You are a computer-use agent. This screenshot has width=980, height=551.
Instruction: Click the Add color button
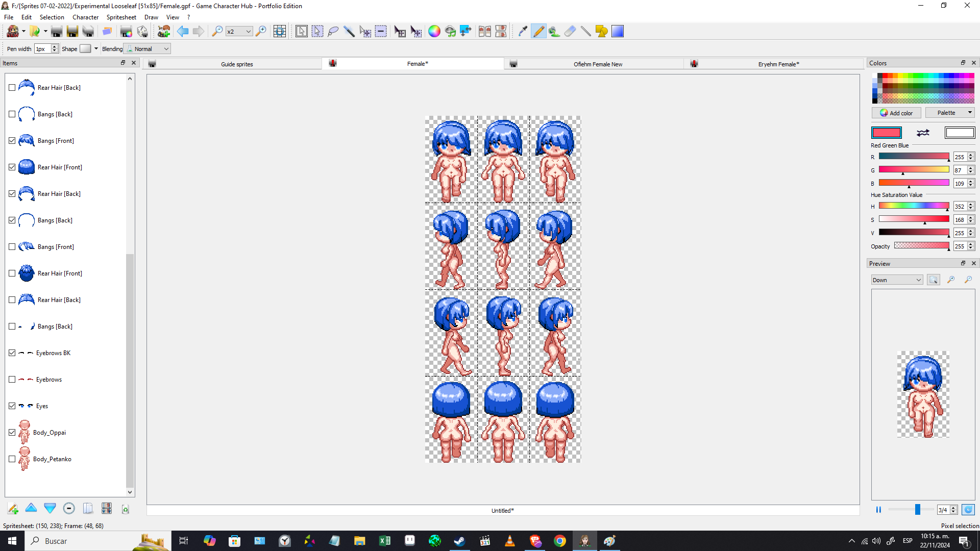click(x=896, y=113)
